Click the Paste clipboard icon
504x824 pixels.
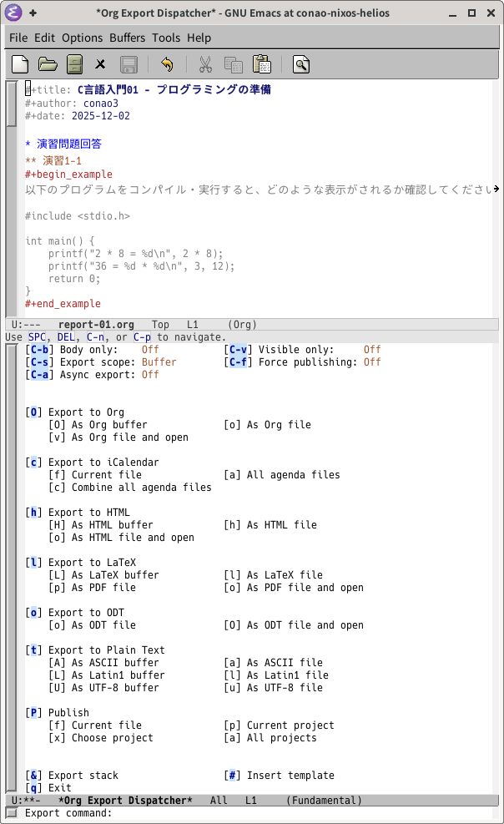coord(261,64)
